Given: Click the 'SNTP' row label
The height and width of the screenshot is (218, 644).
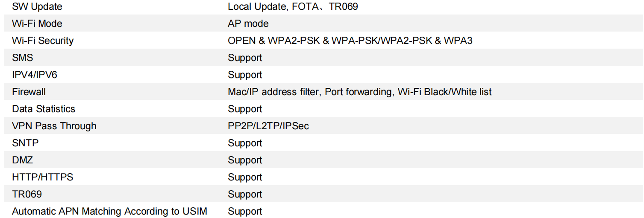Looking at the screenshot, I should 25,143.
